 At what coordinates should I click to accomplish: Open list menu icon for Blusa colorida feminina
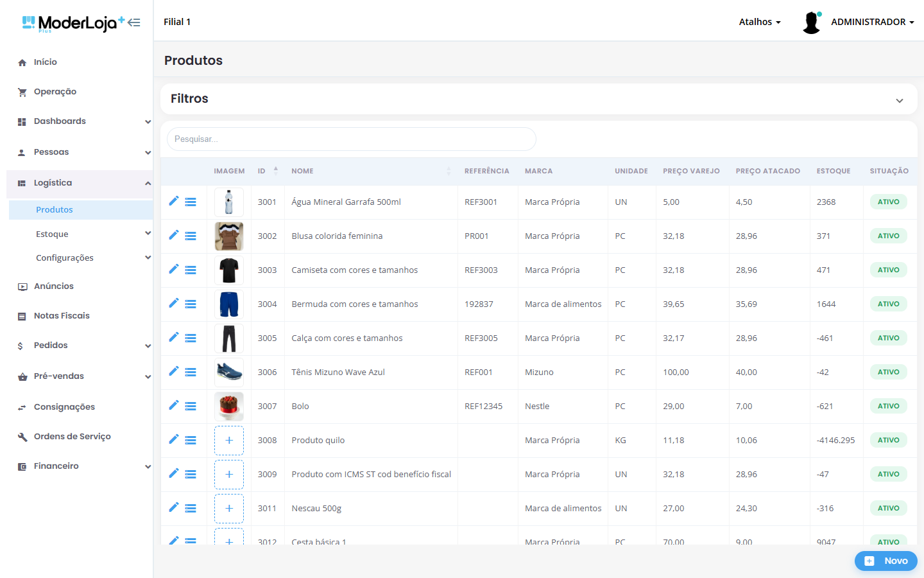[x=191, y=236]
